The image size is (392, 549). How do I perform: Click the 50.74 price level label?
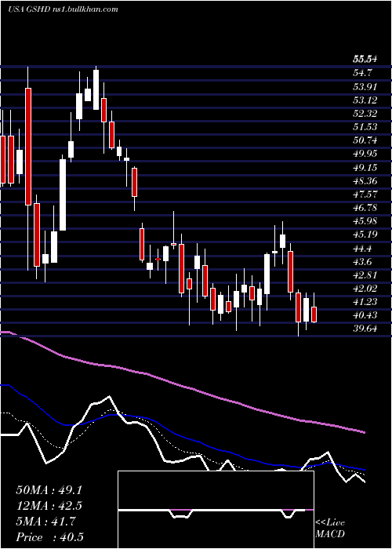365,140
